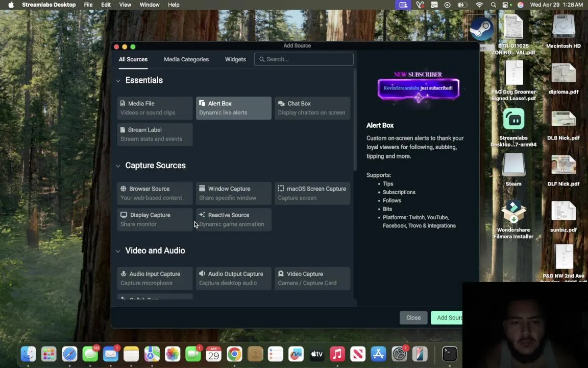Image resolution: width=588 pixels, height=368 pixels.
Task: Open Terminal from the dock
Action: click(x=449, y=354)
